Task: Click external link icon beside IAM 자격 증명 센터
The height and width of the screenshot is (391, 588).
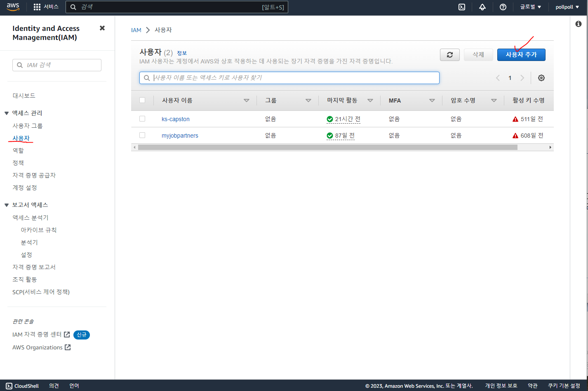Action: (67, 334)
